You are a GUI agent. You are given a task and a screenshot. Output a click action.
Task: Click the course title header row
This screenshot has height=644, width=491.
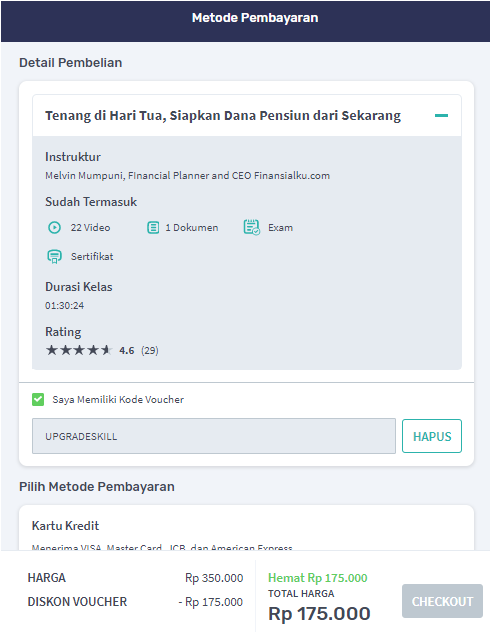[x=247, y=115]
